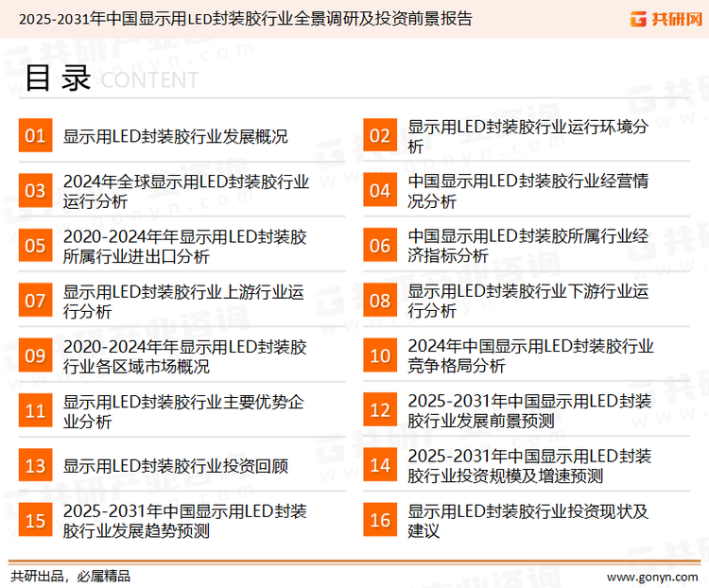Select 2024年全球显示用LED封装胶行业运行分析 entry
This screenshot has width=709, height=588.
tap(186, 191)
